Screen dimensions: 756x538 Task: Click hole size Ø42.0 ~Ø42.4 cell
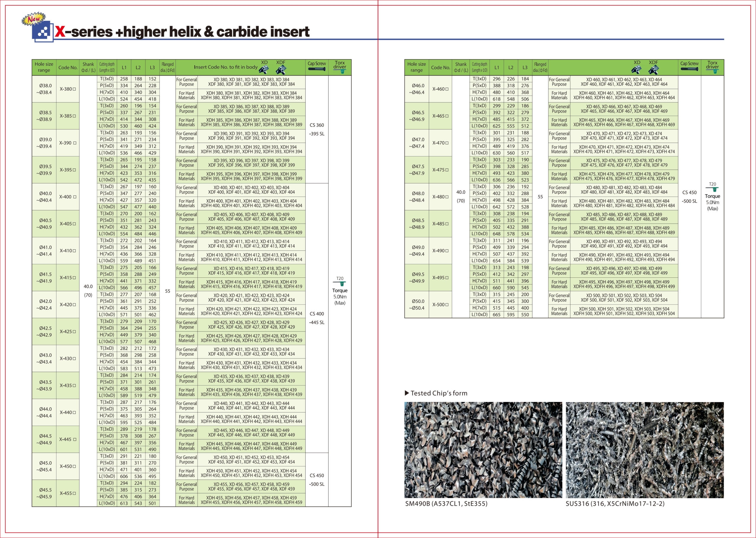(x=44, y=305)
